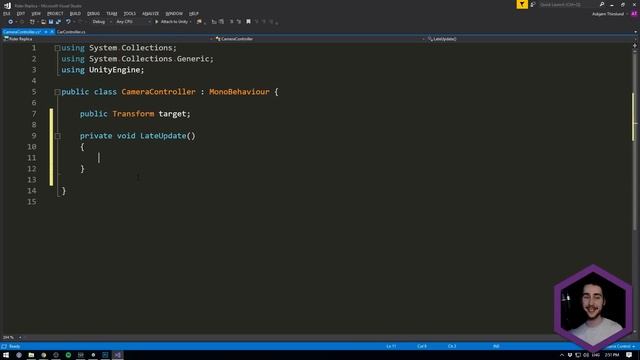Open File Explorer from the taskbar
The width and height of the screenshot is (640, 360).
click(x=31, y=355)
